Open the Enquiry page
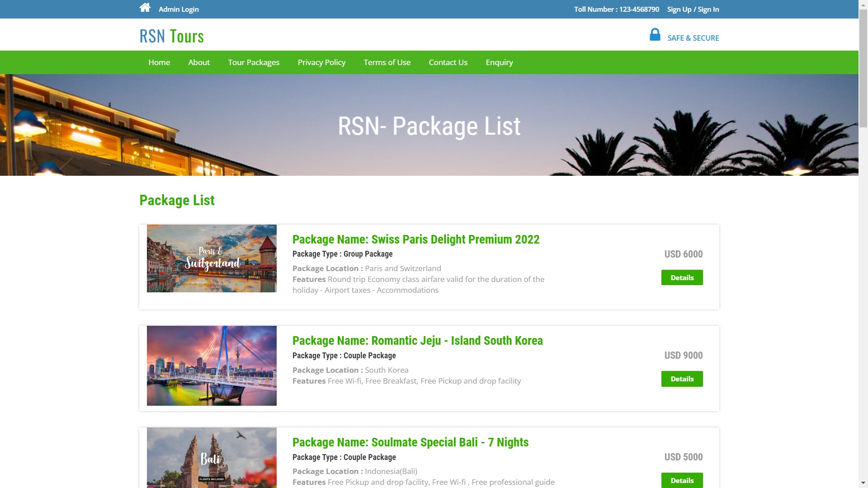The height and width of the screenshot is (488, 868). point(499,62)
